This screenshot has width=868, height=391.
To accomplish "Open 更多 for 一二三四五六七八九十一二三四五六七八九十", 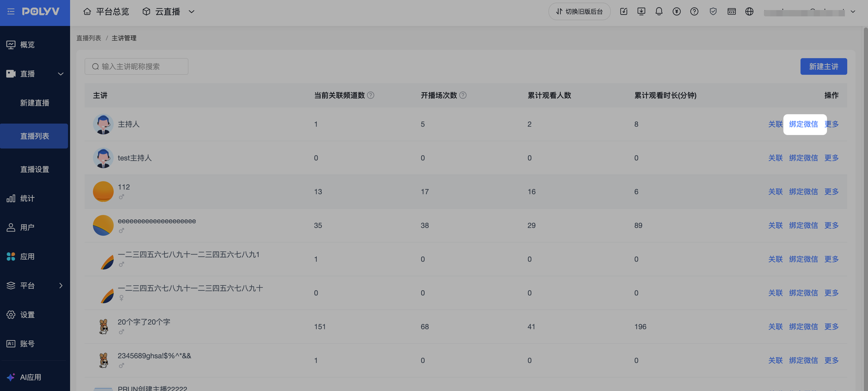I will (x=831, y=293).
